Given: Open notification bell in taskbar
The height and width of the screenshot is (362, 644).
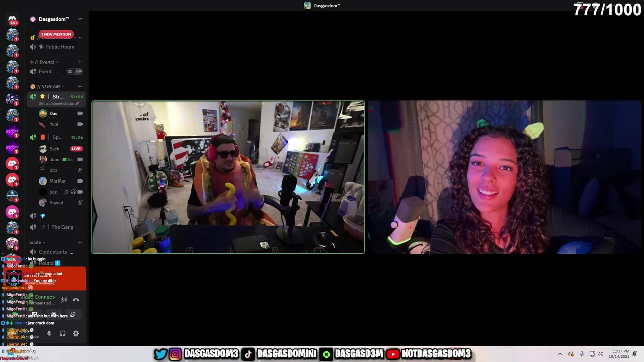Looking at the screenshot, I should coord(635,354).
